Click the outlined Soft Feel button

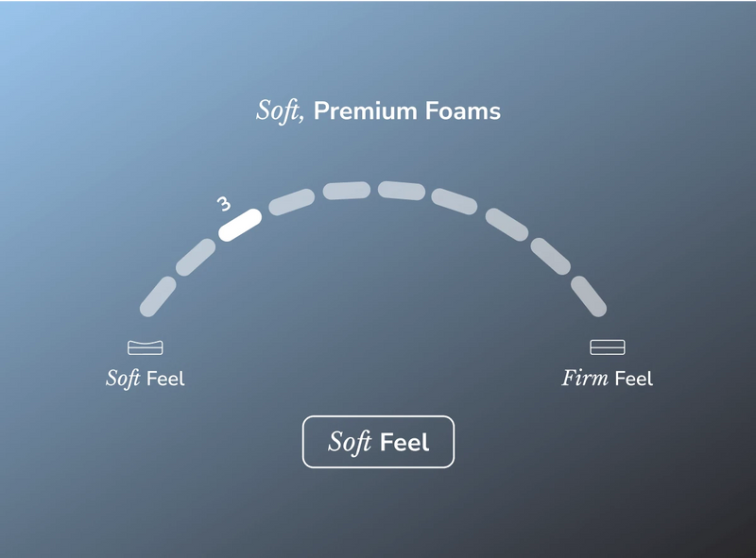tap(379, 442)
